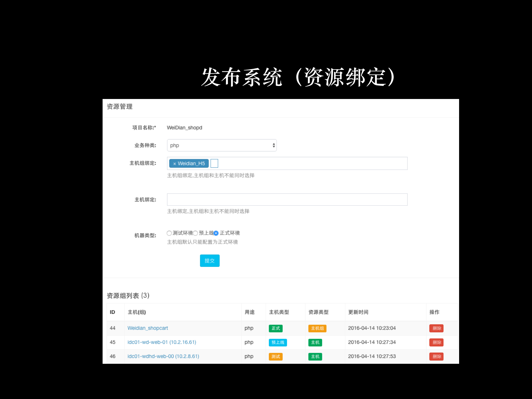The width and height of the screenshot is (532, 399).
Task: Select 预上线 machine type
Action: 196,233
